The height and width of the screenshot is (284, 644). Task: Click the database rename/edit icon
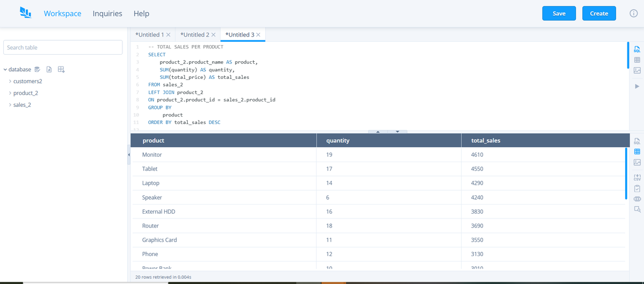(x=38, y=69)
